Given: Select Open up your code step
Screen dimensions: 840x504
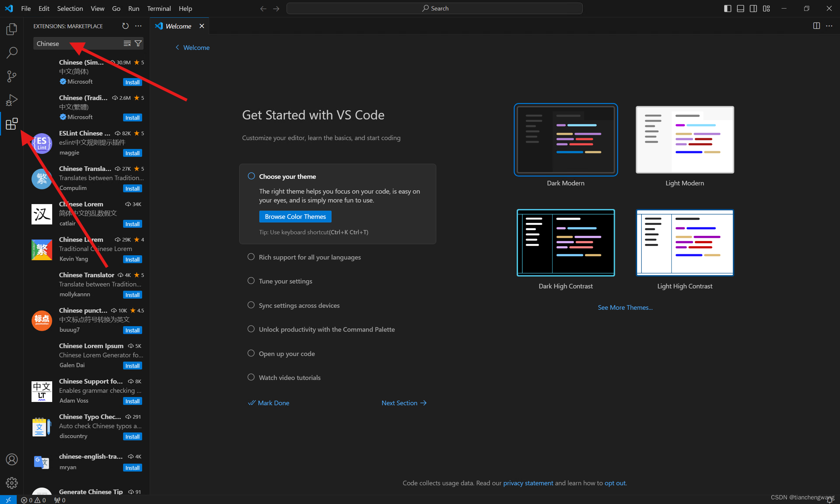Looking at the screenshot, I should pyautogui.click(x=281, y=353).
